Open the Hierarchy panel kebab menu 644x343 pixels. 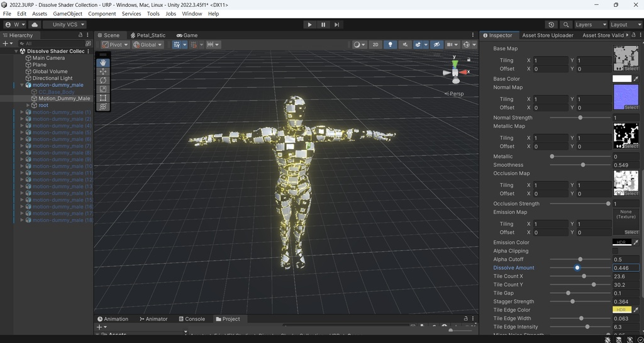pyautogui.click(x=87, y=35)
